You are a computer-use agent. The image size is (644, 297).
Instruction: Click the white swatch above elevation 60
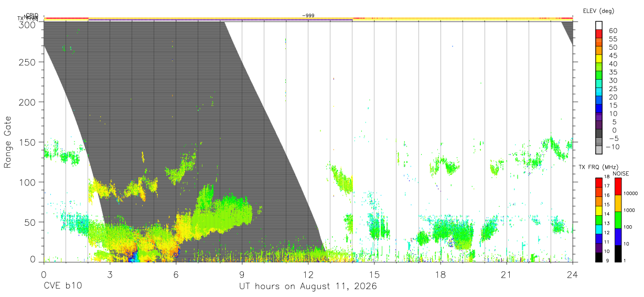[599, 26]
